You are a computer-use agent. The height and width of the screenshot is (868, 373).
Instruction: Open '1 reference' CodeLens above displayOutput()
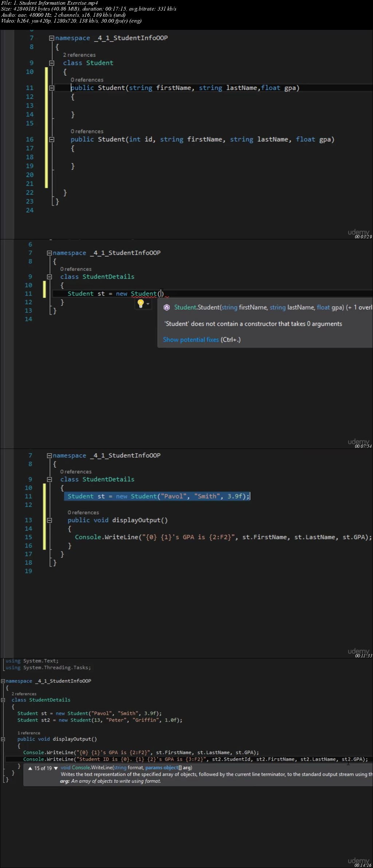pos(29,733)
